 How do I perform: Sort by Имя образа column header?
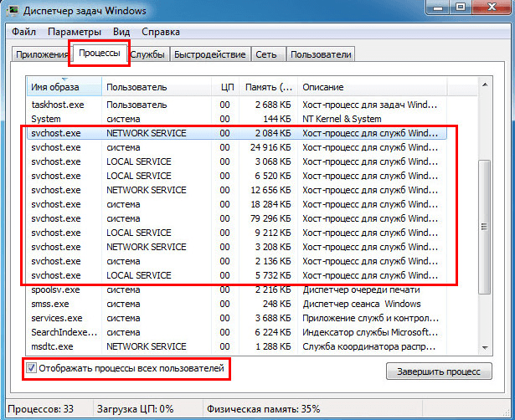tap(64, 87)
